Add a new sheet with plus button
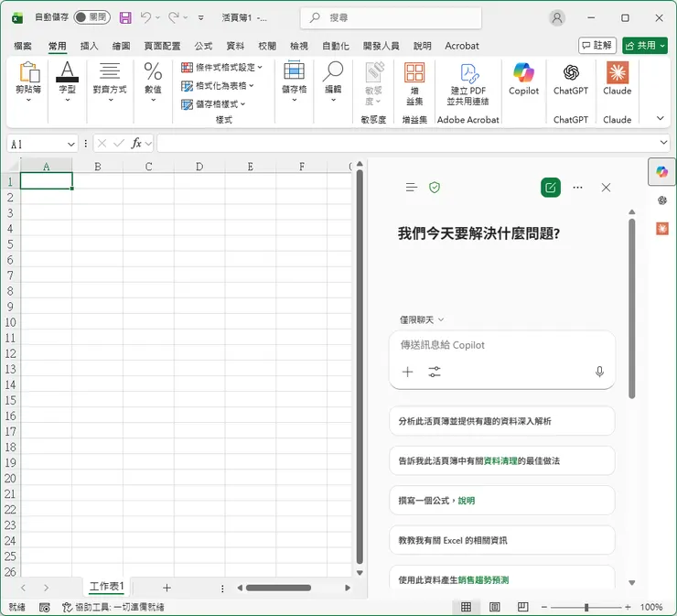 (x=167, y=588)
